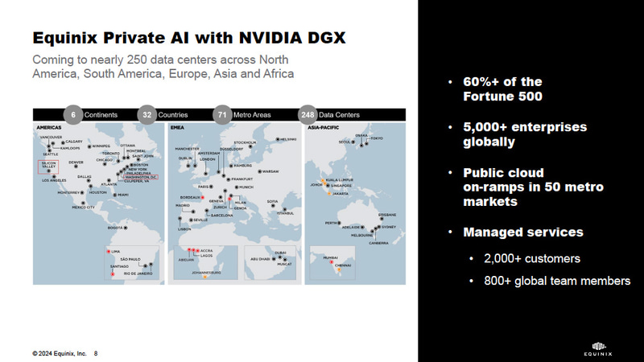This screenshot has height=362, width=644.
Task: Click the Equinix logo in the corner
Action: click(x=598, y=349)
